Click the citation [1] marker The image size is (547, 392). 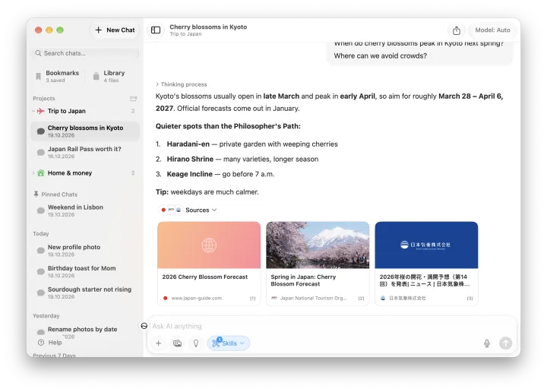pos(252,299)
